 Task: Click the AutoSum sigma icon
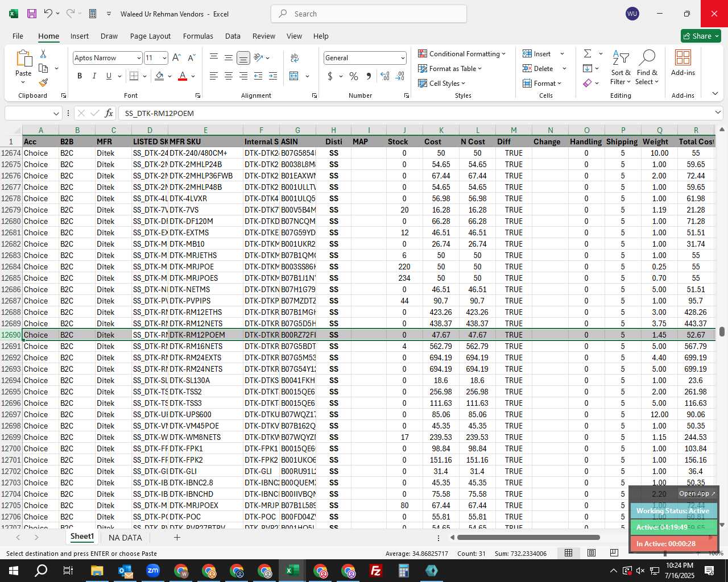point(588,53)
